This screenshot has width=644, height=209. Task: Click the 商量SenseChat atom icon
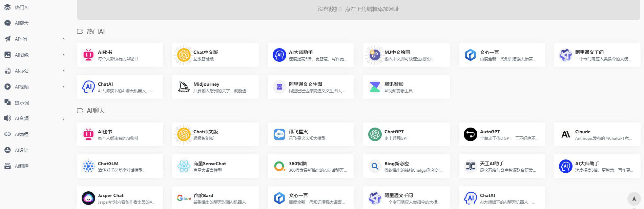[184, 166]
